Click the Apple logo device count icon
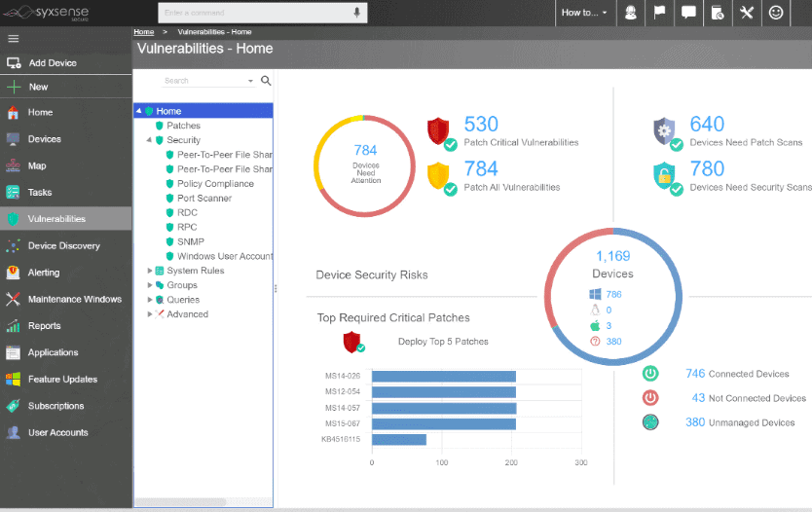Viewport: 812px width, 512px height. coord(595,326)
